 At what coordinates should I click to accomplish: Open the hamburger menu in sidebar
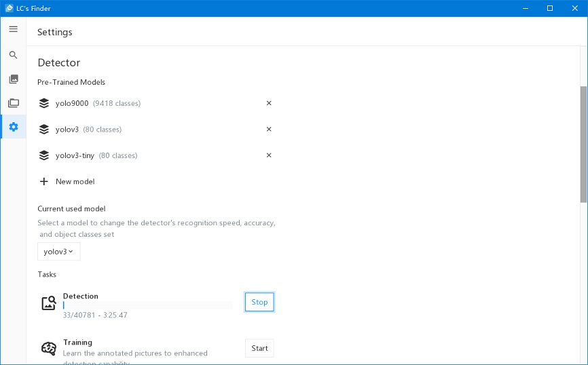pyautogui.click(x=14, y=29)
